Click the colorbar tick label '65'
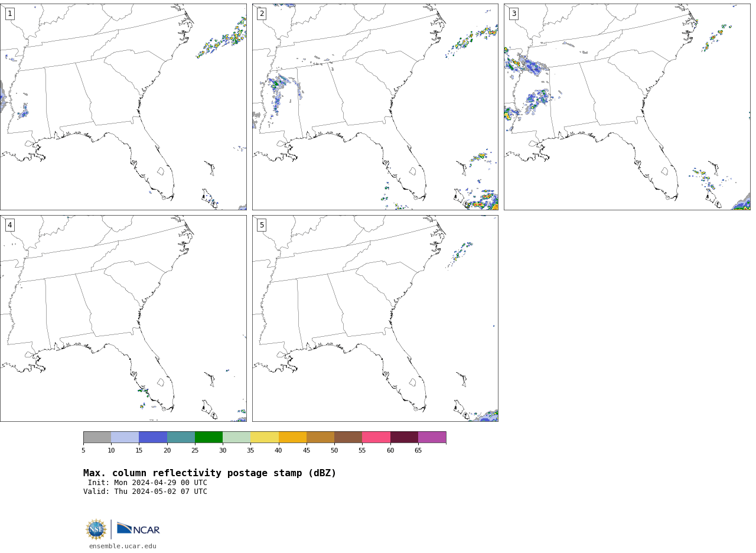 pyautogui.click(x=418, y=451)
